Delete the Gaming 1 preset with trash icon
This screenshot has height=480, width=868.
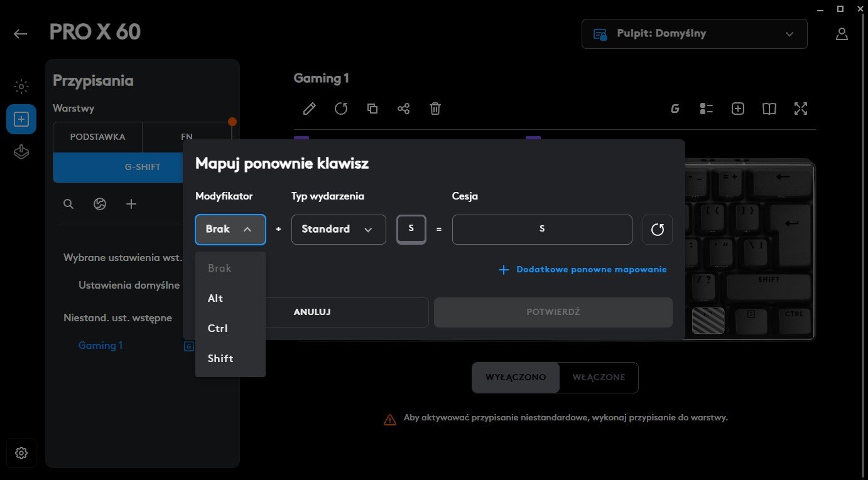point(435,109)
